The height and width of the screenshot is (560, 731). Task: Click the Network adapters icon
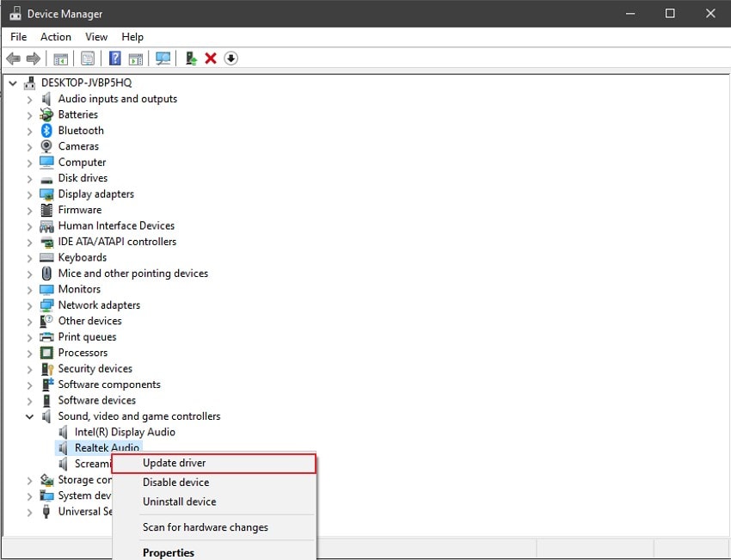pyautogui.click(x=46, y=305)
